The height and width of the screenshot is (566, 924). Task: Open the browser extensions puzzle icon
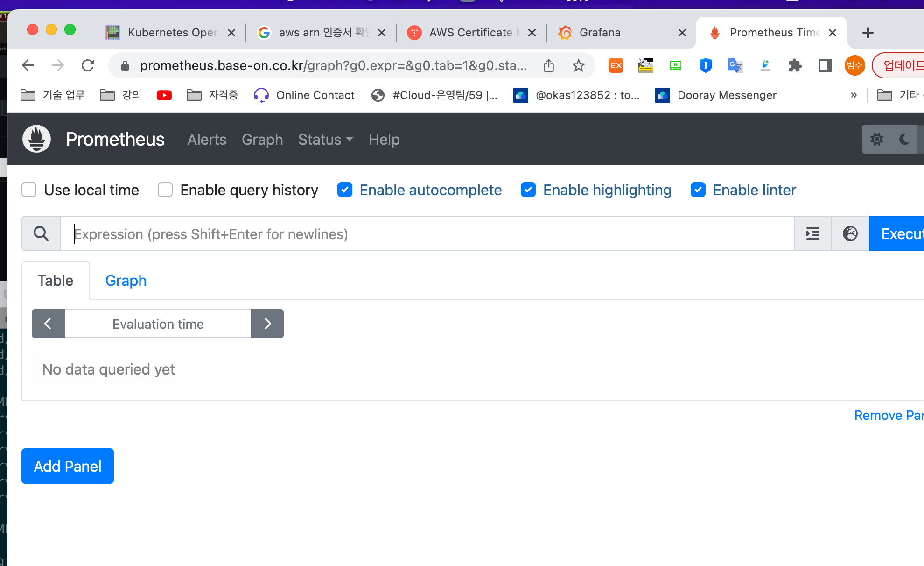pyautogui.click(x=795, y=65)
